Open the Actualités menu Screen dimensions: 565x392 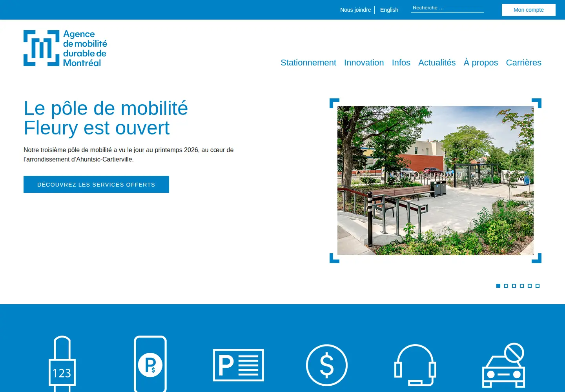click(437, 63)
